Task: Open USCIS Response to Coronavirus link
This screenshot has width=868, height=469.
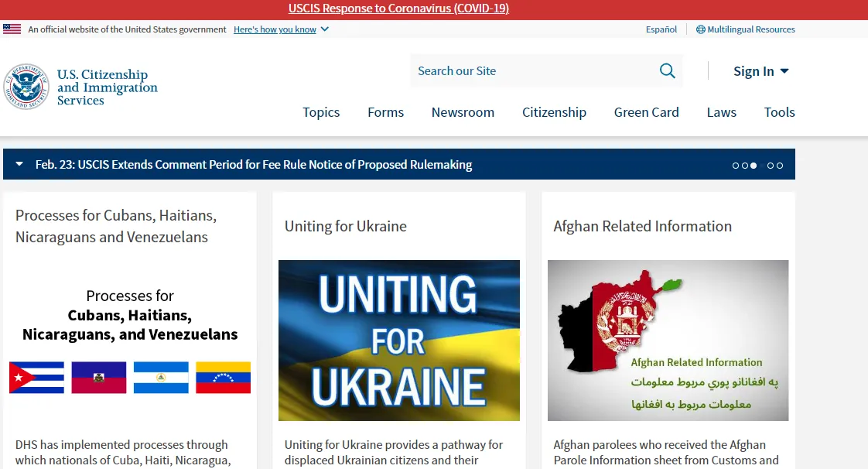Action: (398, 9)
